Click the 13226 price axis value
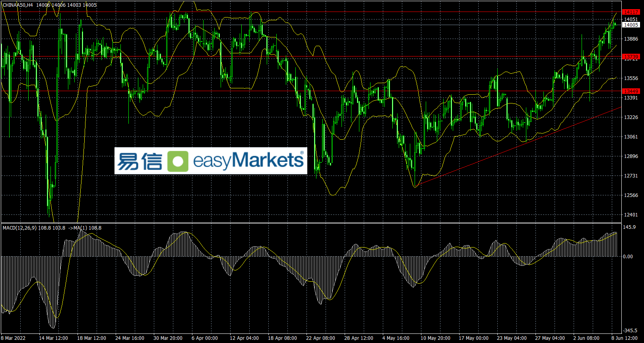 click(x=631, y=117)
